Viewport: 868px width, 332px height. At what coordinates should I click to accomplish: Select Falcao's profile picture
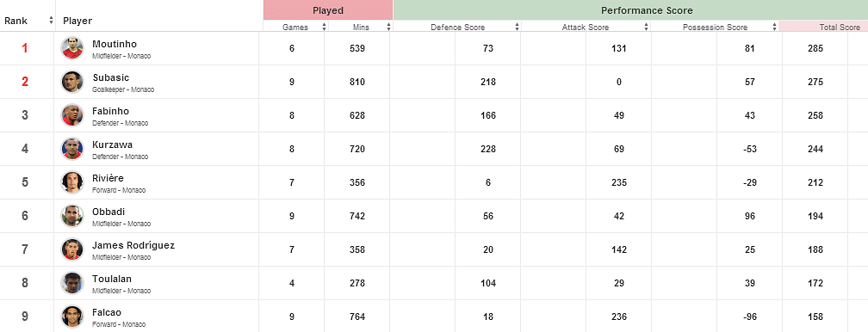coord(72,317)
